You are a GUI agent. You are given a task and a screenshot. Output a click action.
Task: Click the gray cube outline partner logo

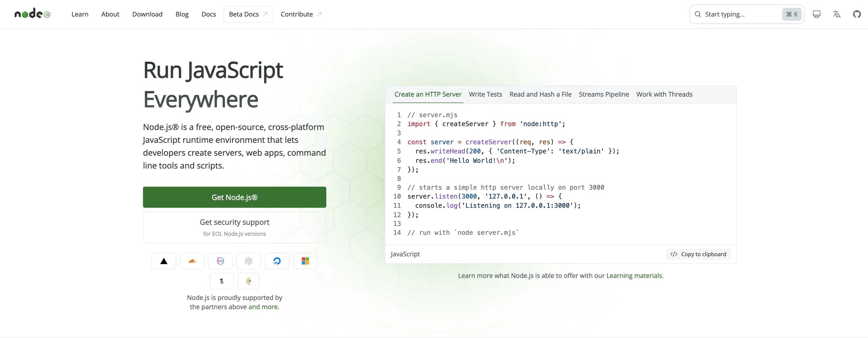[249, 261]
